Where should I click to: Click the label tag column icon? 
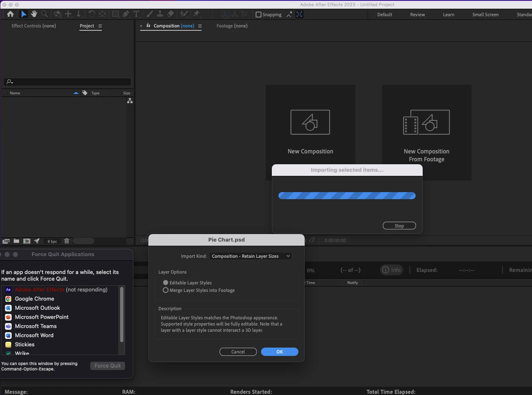[x=85, y=93]
